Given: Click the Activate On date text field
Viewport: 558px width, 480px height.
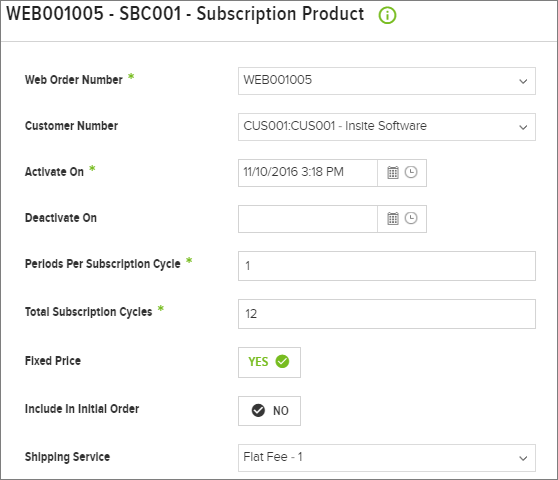Looking at the screenshot, I should pyautogui.click(x=308, y=173).
